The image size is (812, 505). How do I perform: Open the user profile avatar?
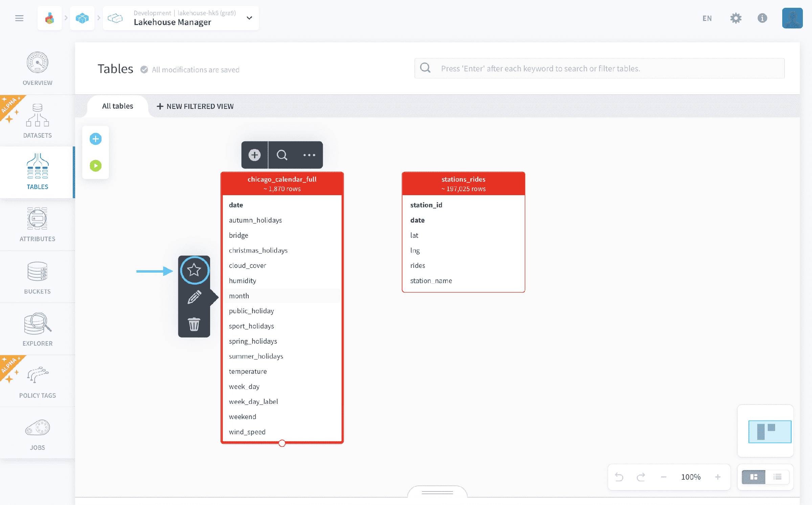pos(792,18)
